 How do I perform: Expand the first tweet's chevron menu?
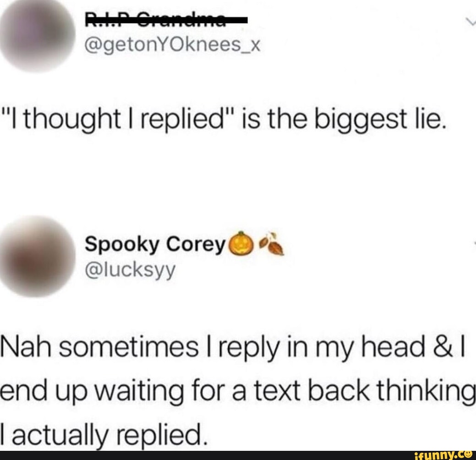tap(471, 23)
